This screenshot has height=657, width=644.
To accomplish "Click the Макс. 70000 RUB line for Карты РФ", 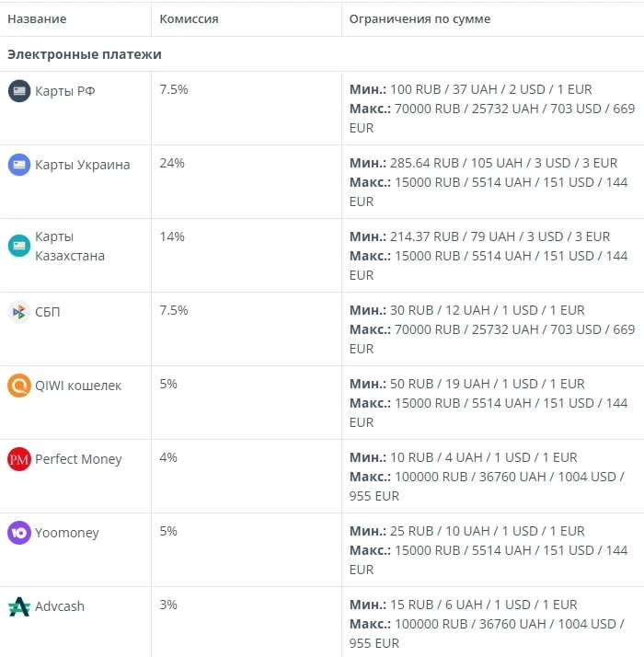I will [492, 118].
